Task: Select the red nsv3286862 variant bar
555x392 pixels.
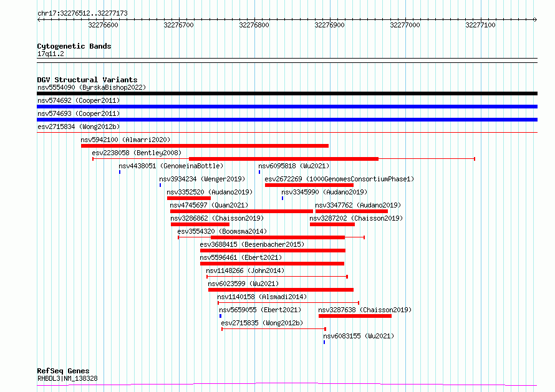Action: point(200,224)
